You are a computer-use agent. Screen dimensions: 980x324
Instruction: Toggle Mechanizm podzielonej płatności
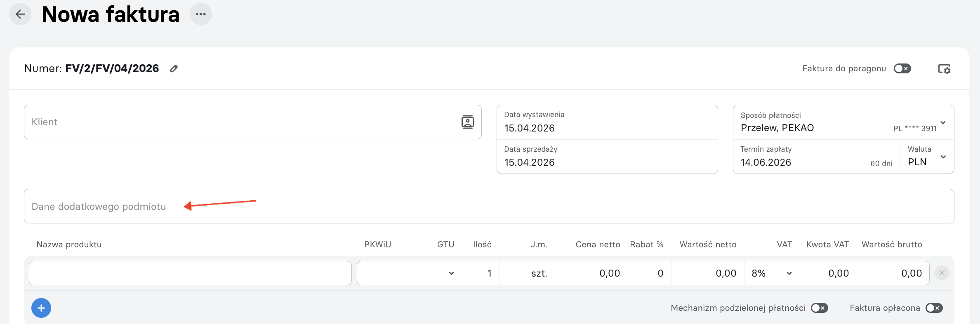tap(820, 308)
